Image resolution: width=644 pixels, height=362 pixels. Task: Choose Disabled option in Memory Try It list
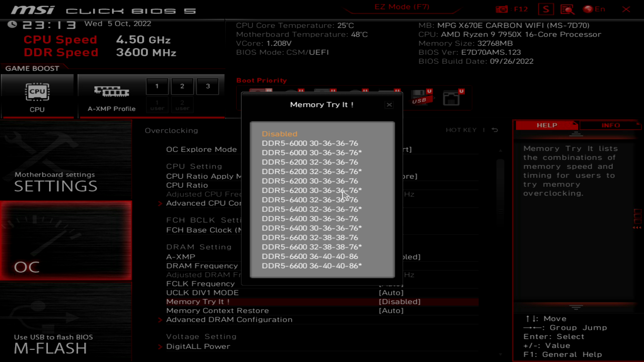(279, 134)
